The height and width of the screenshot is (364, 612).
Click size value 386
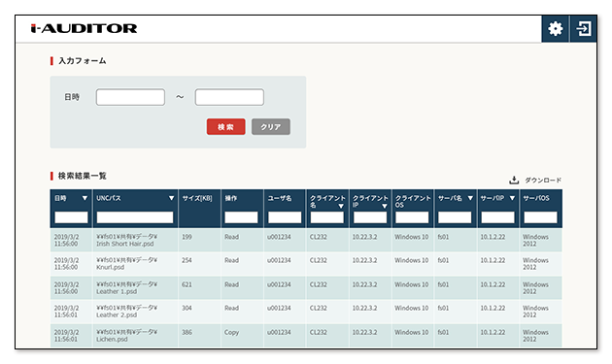[x=187, y=332]
